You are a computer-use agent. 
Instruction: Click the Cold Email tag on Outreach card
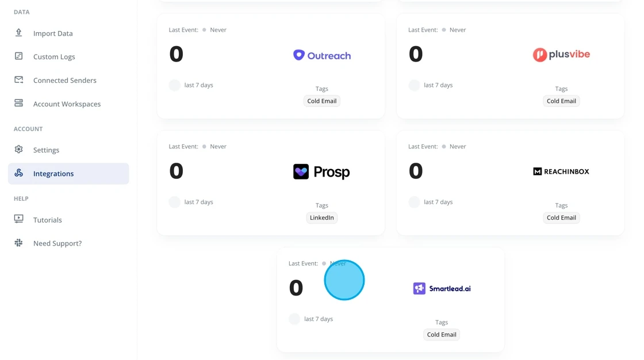pyautogui.click(x=321, y=101)
